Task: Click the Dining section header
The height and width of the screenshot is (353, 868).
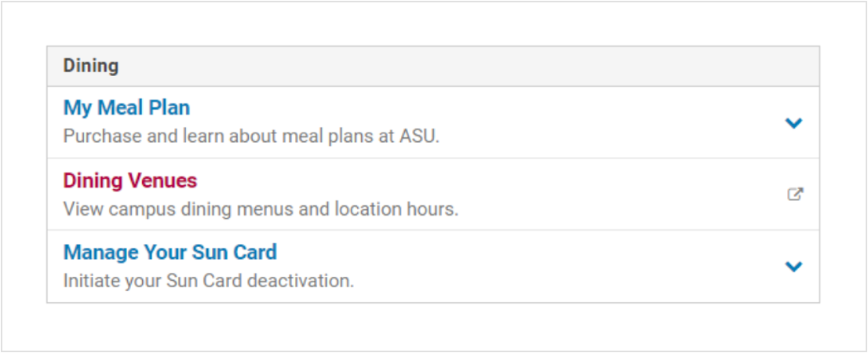Action: point(433,67)
